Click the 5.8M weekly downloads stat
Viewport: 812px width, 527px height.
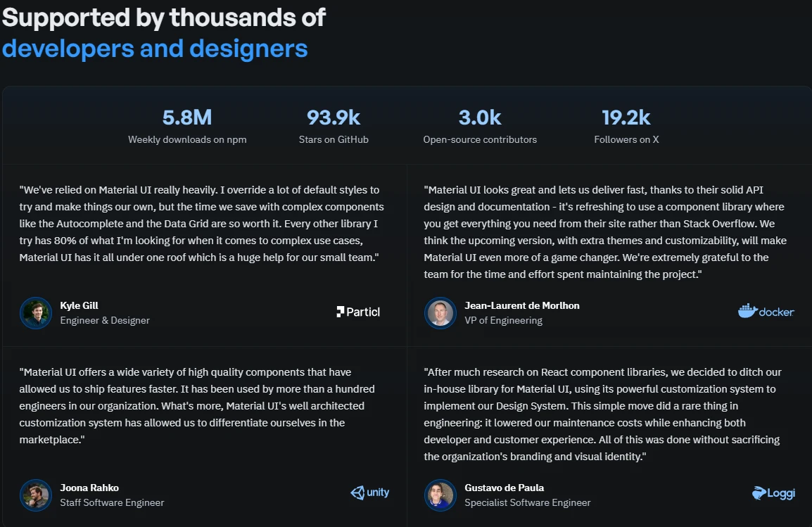click(187, 118)
